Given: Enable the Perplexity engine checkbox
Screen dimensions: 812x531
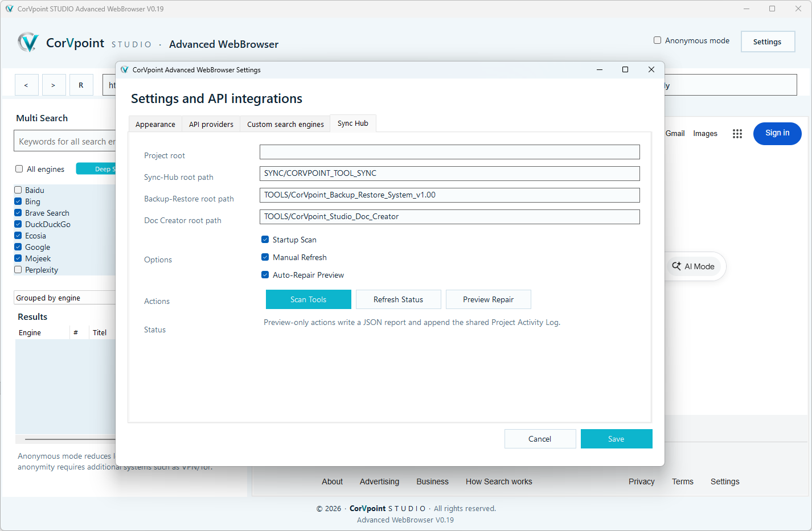Looking at the screenshot, I should click(x=18, y=270).
